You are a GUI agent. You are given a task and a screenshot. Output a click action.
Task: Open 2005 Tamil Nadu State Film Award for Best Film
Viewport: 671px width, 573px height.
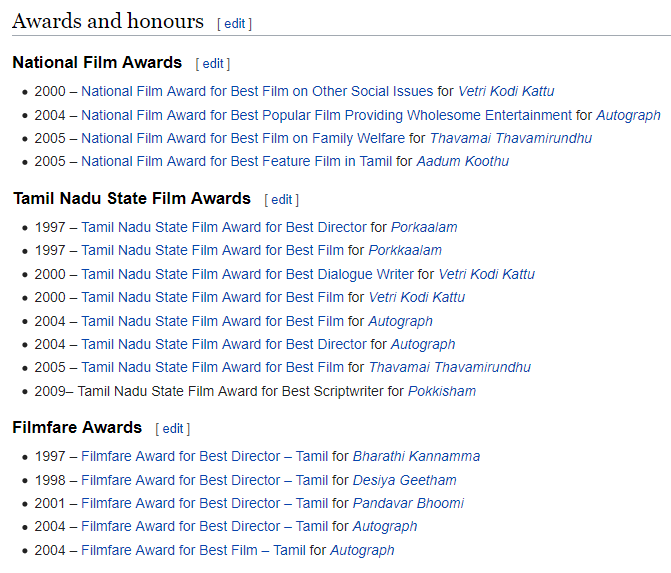point(213,368)
